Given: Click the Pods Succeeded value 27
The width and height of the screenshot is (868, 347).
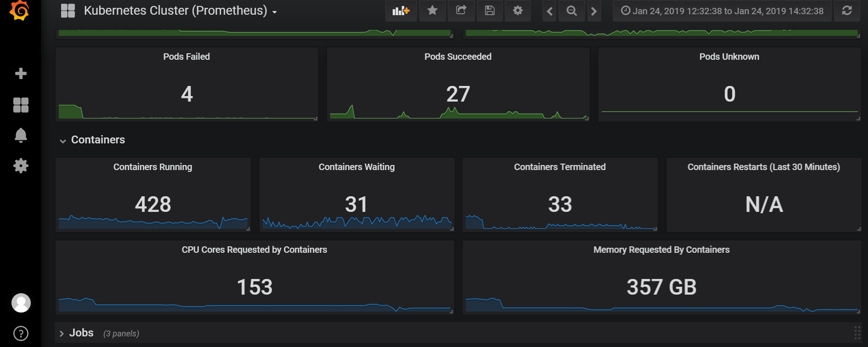Looking at the screenshot, I should tap(458, 94).
